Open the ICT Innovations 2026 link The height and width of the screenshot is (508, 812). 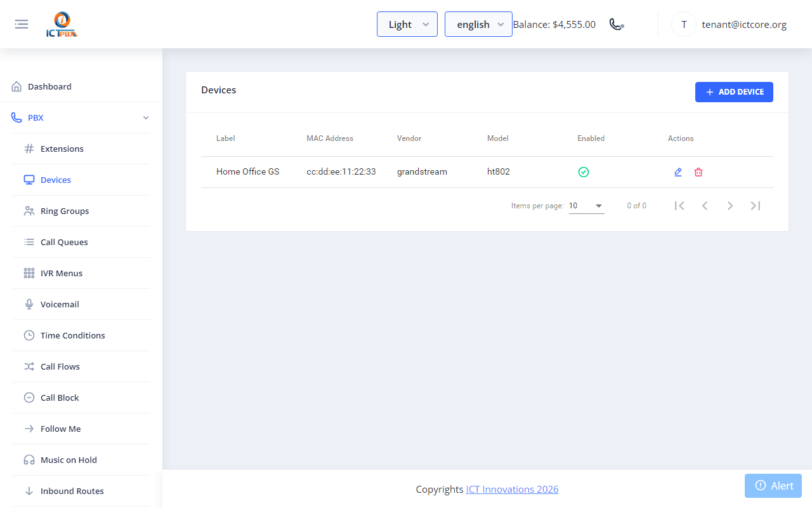(512, 489)
